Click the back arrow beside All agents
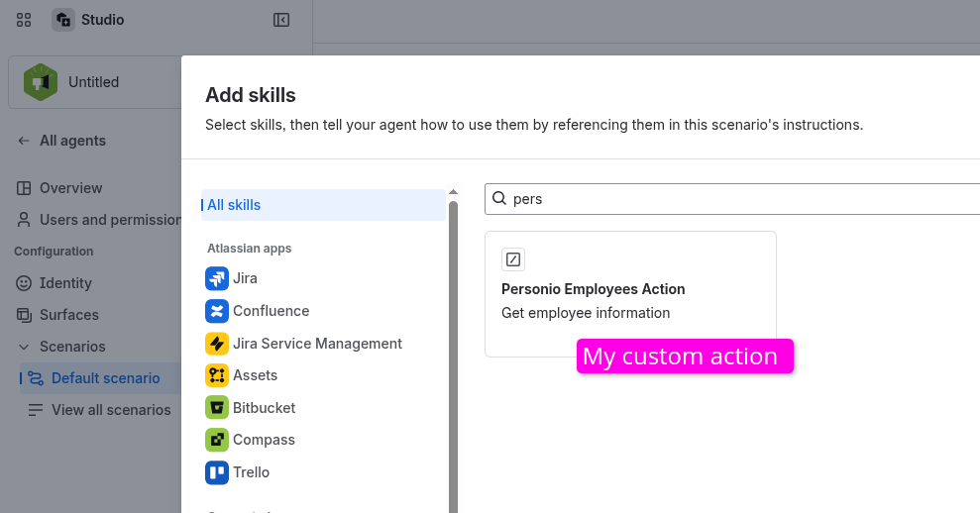 click(x=24, y=141)
